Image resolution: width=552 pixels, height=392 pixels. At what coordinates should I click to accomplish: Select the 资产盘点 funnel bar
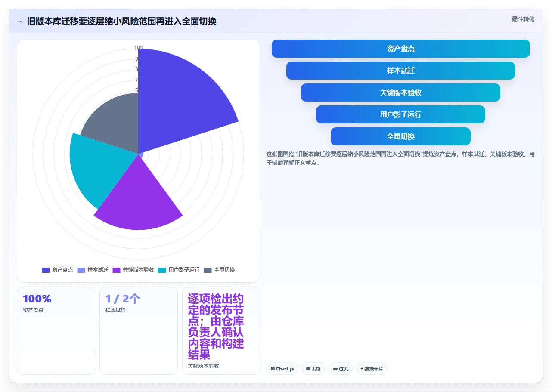pyautogui.click(x=400, y=49)
